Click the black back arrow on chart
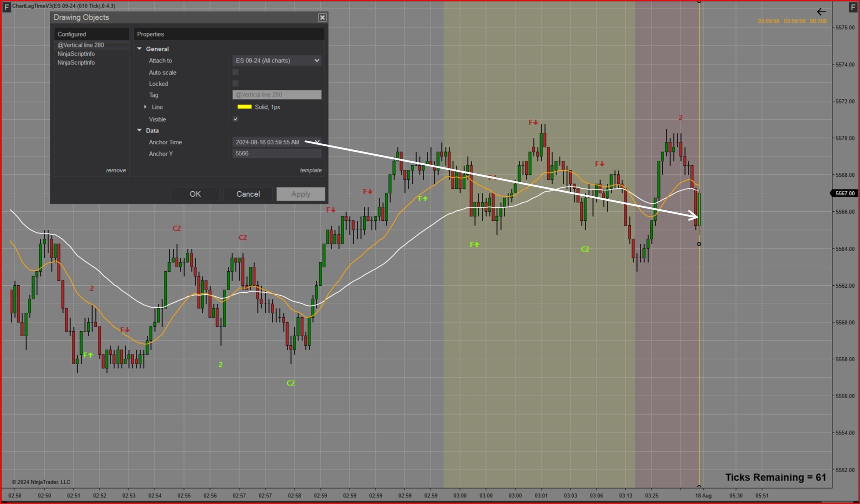Screen dimensions: 860x504 [821, 11]
